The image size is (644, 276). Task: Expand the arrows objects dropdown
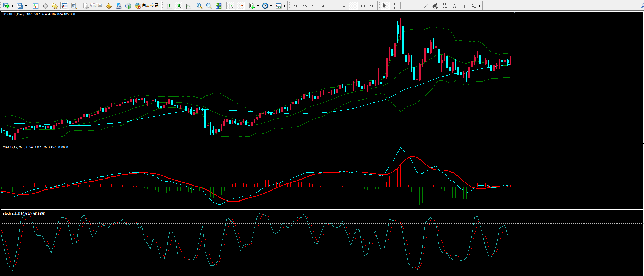click(x=479, y=6)
